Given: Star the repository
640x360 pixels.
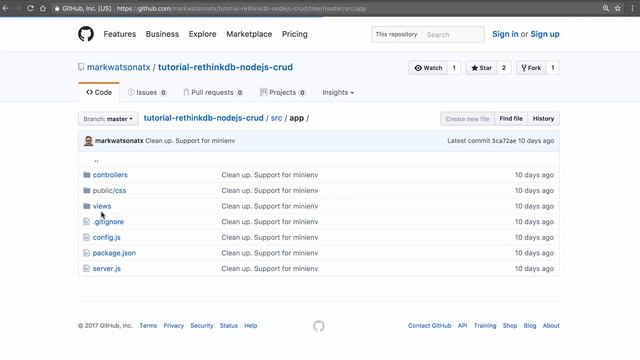Looking at the screenshot, I should click(481, 68).
